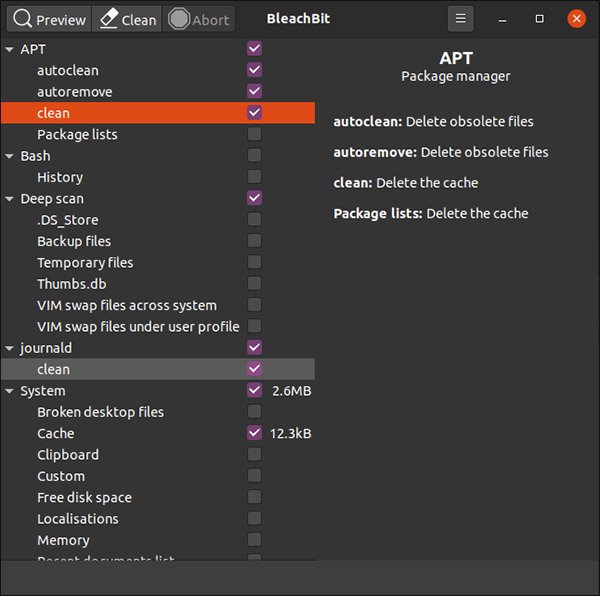
Task: Select the APT tree label
Action: coord(33,49)
